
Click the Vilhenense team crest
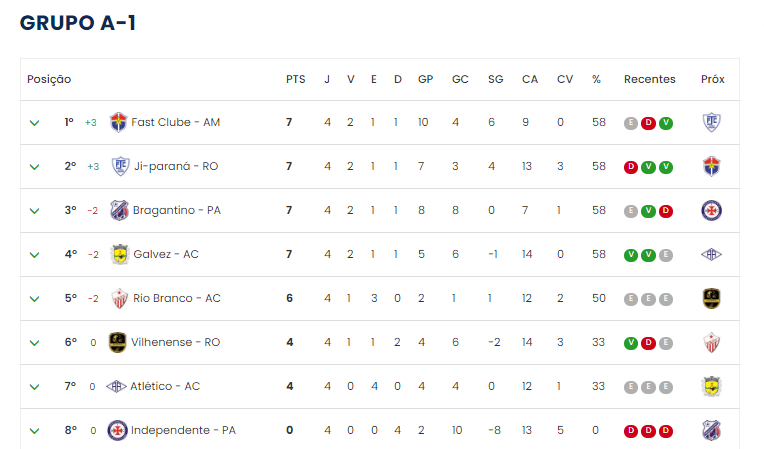[x=118, y=342]
